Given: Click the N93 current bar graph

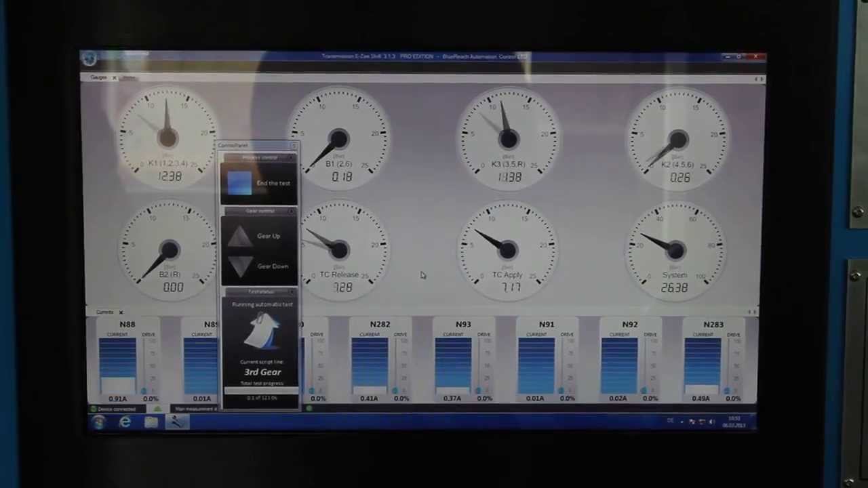Looking at the screenshot, I should pos(452,366).
